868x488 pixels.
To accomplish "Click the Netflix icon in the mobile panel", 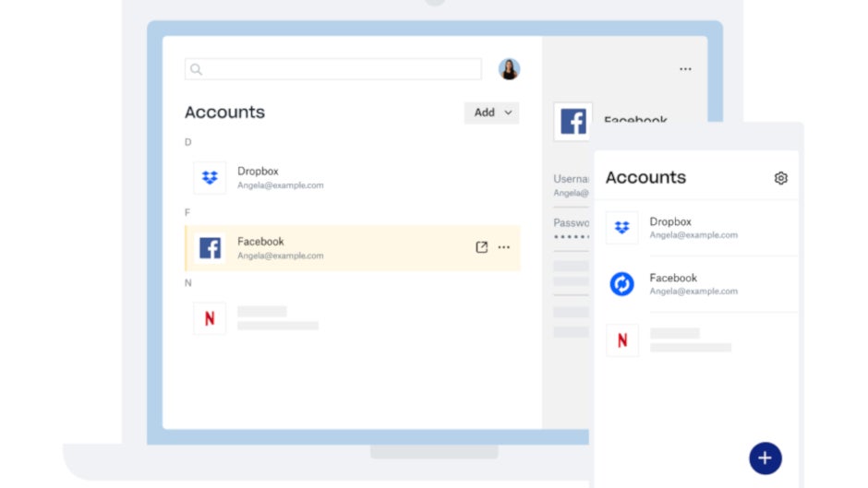I will 621,340.
